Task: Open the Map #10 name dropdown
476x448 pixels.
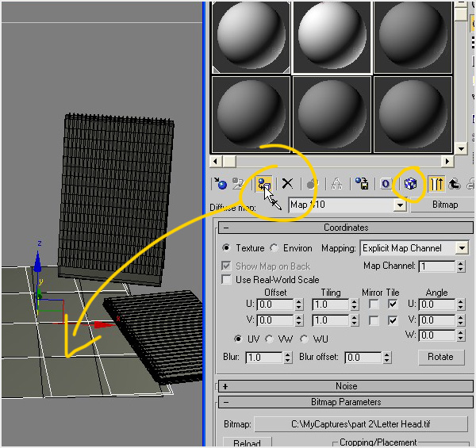Action: tap(401, 205)
